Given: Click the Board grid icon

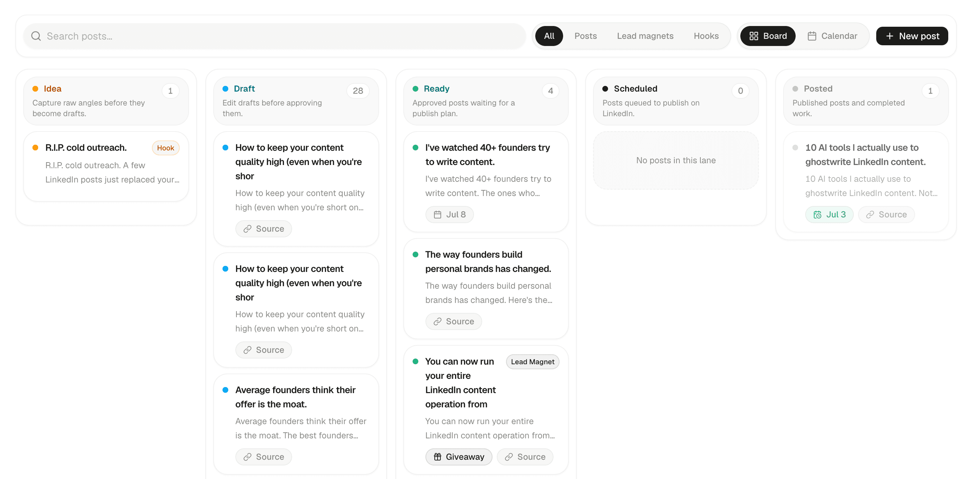Looking at the screenshot, I should coord(754,36).
